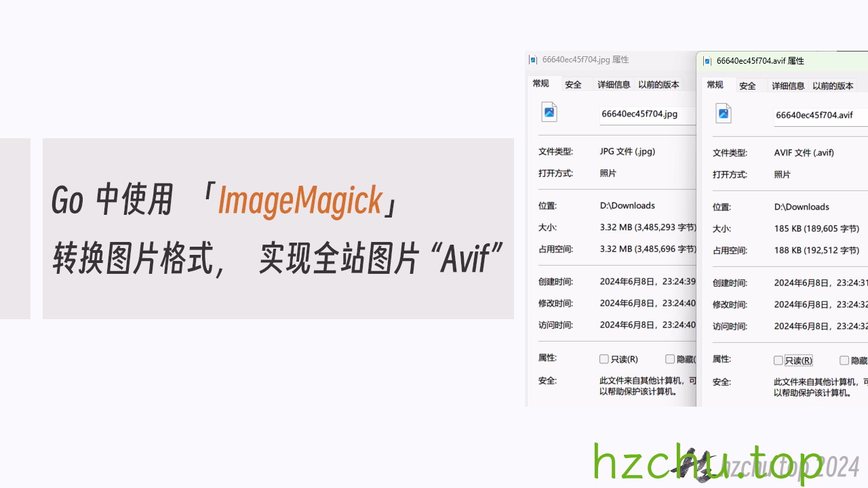
Task: Toggle 只读(R) checkbox in avif properties window
Action: click(x=778, y=361)
